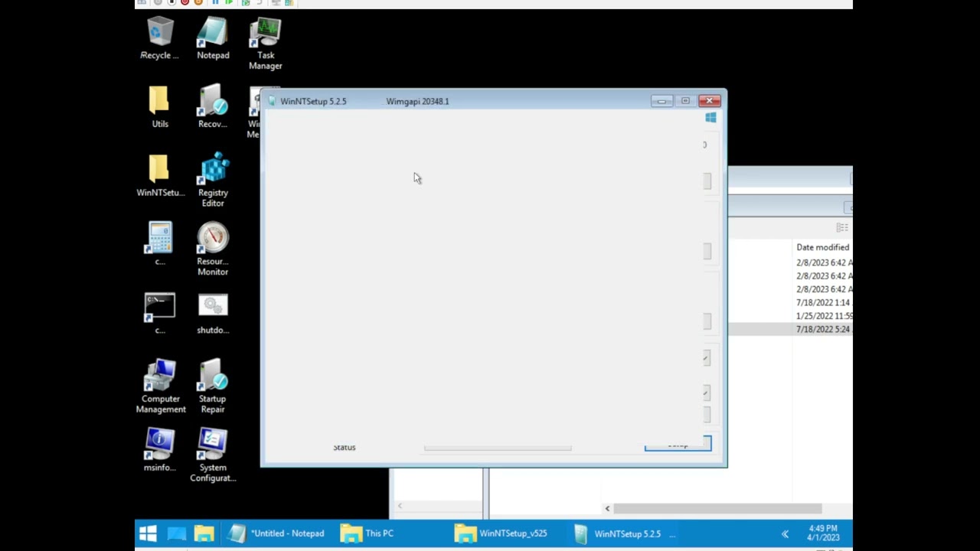This screenshot has width=980, height=551.
Task: Click the Windows logo icon in WinNTSetup window
Action: [x=710, y=118]
